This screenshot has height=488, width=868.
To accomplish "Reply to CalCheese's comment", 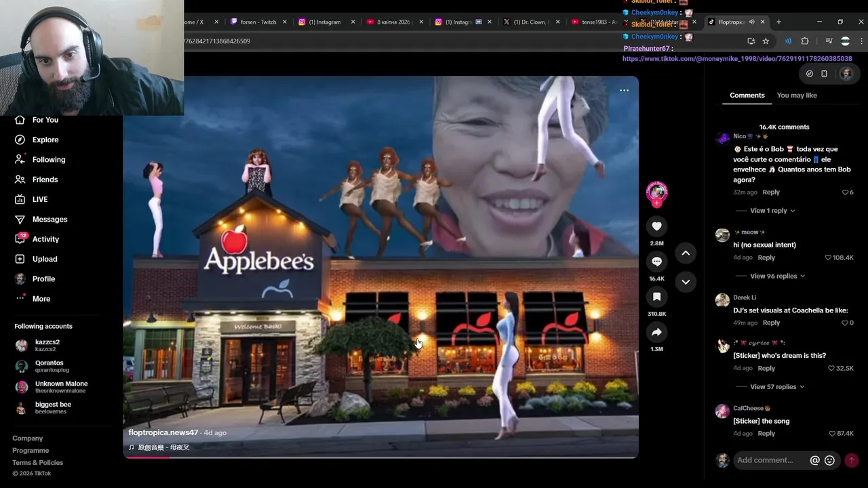I will click(x=766, y=434).
